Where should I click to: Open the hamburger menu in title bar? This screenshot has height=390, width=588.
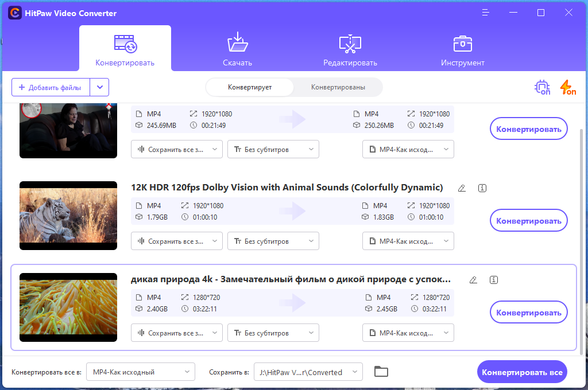(x=486, y=13)
